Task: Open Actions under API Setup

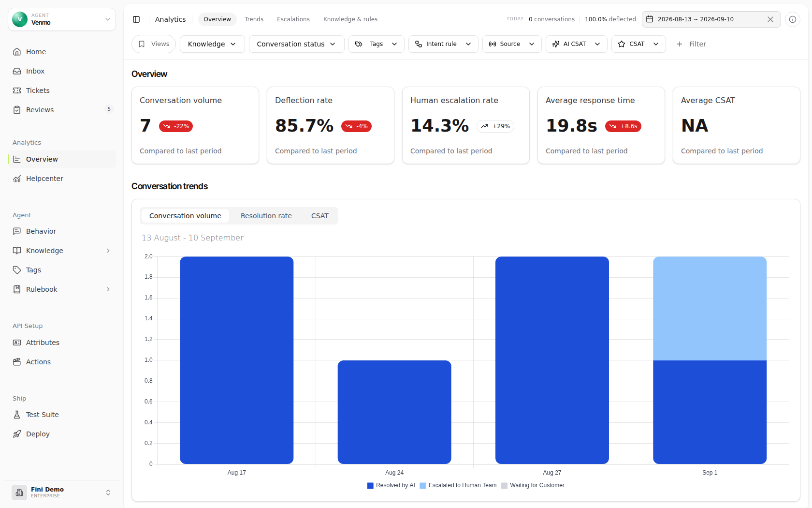Action: [x=62, y=362]
